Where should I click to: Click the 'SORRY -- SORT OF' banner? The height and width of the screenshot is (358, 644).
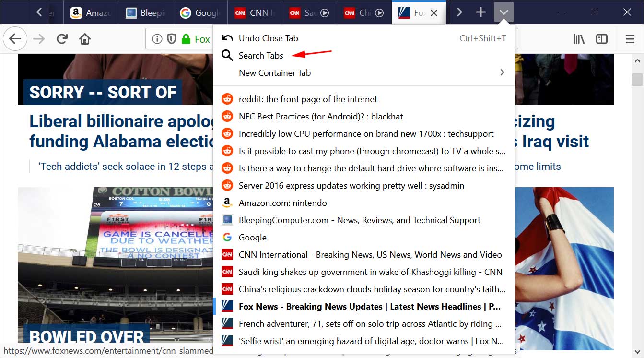coord(103,92)
